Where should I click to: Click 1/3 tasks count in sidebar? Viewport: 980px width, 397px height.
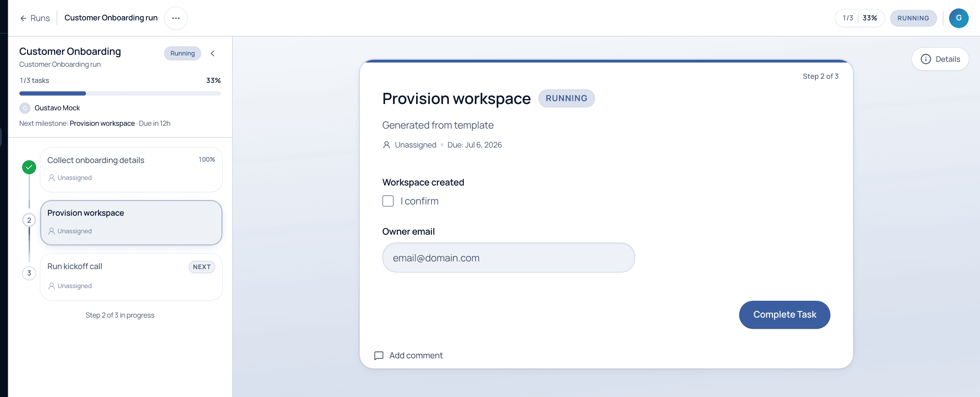pos(34,81)
